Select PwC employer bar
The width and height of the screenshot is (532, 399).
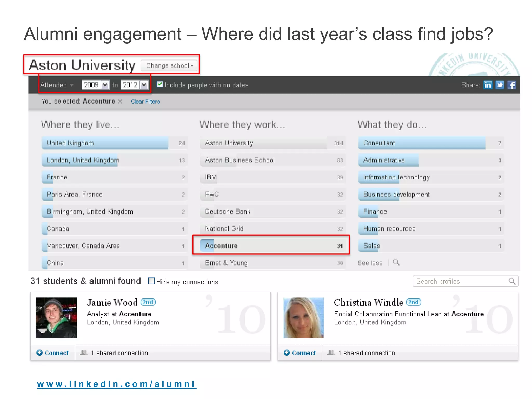273,194
